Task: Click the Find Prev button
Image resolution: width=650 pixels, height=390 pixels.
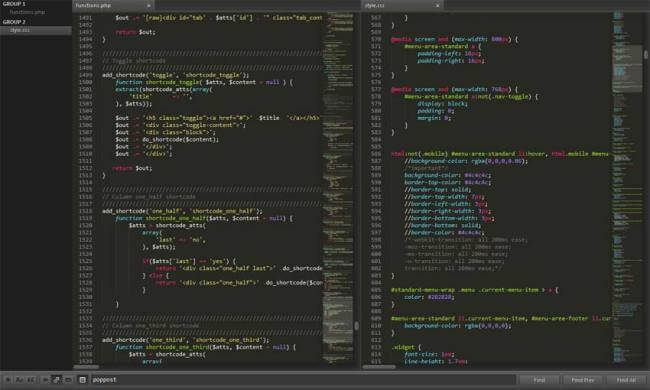Action: click(582, 380)
